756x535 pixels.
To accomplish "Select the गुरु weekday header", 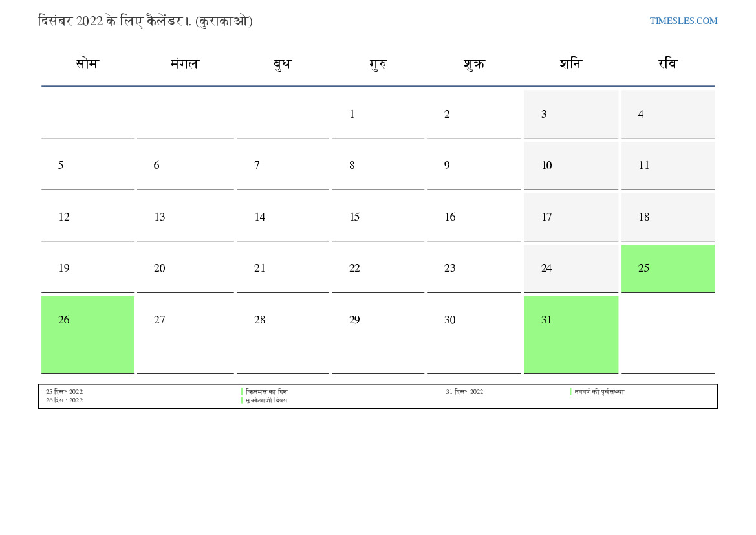I will tap(378, 63).
